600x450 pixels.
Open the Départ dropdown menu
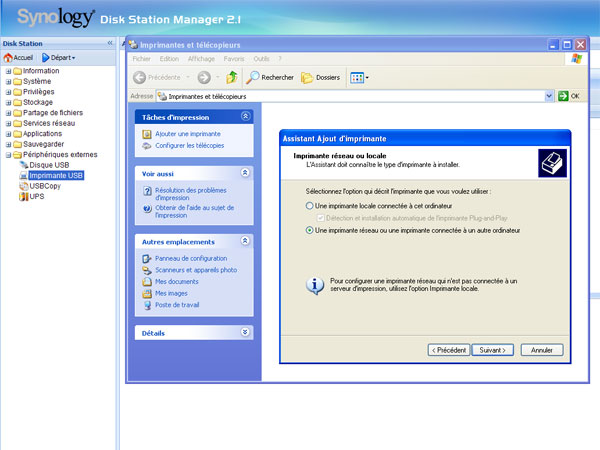[x=58, y=58]
